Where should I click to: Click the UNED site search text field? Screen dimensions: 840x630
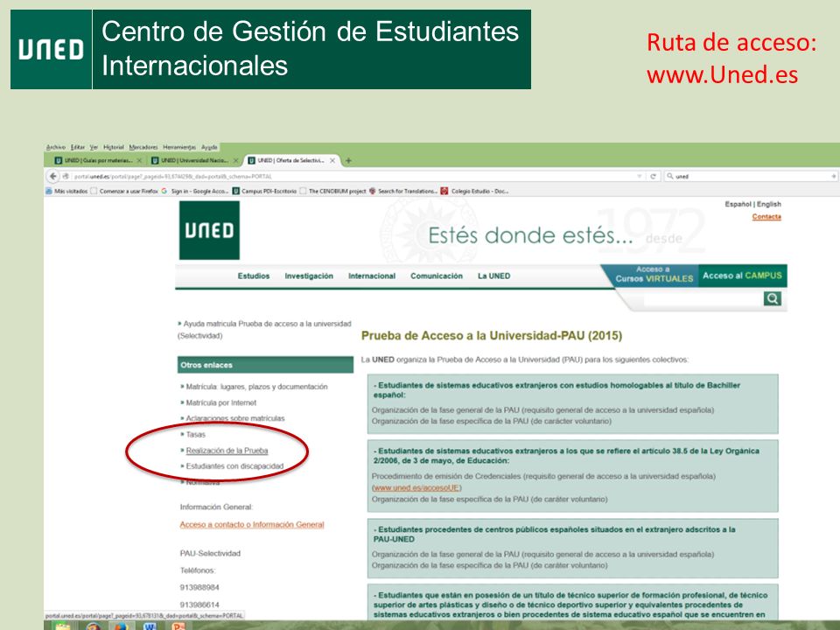coord(703,299)
